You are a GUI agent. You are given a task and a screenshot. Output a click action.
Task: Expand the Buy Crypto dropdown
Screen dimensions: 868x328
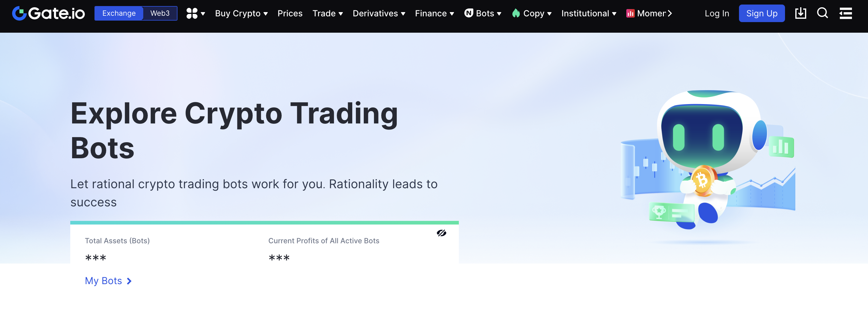pos(241,14)
